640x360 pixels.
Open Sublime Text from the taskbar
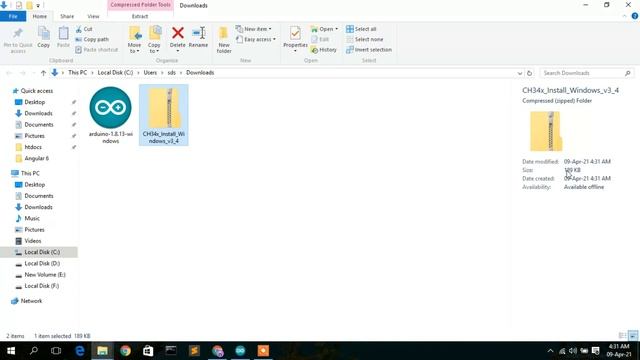(x=194, y=351)
